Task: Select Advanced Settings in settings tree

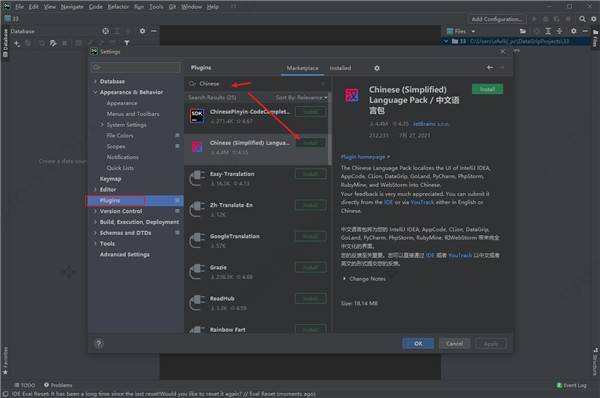Action: (125, 254)
